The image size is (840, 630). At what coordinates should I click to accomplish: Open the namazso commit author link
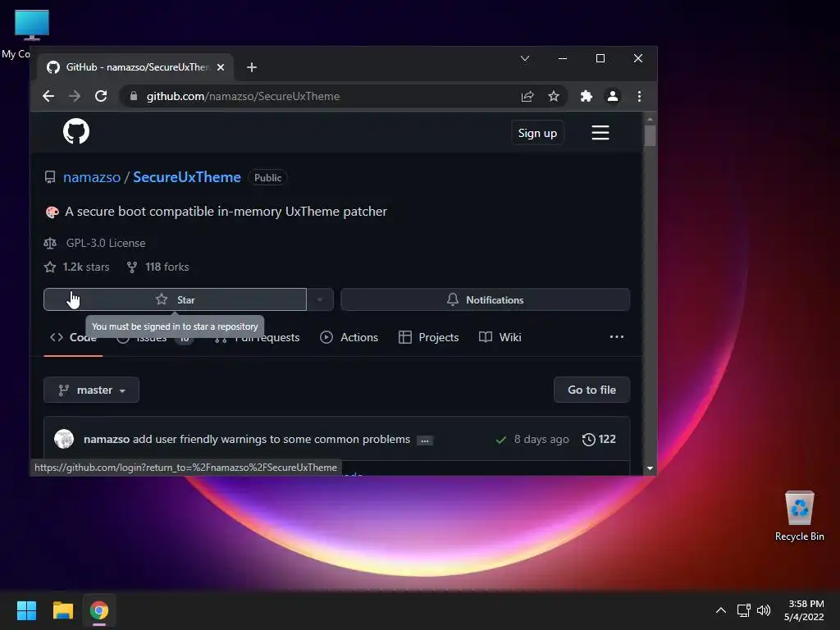(x=107, y=440)
